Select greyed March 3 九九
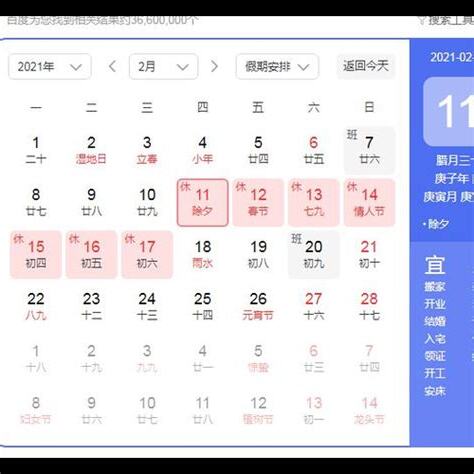The height and width of the screenshot is (474, 474). click(147, 358)
